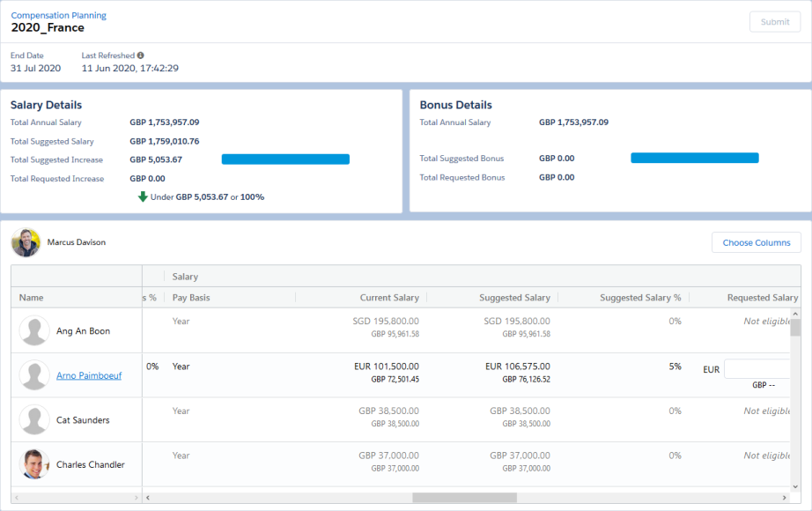Click the avatar next to Cat Saunders' row
The width and height of the screenshot is (812, 511).
34,419
